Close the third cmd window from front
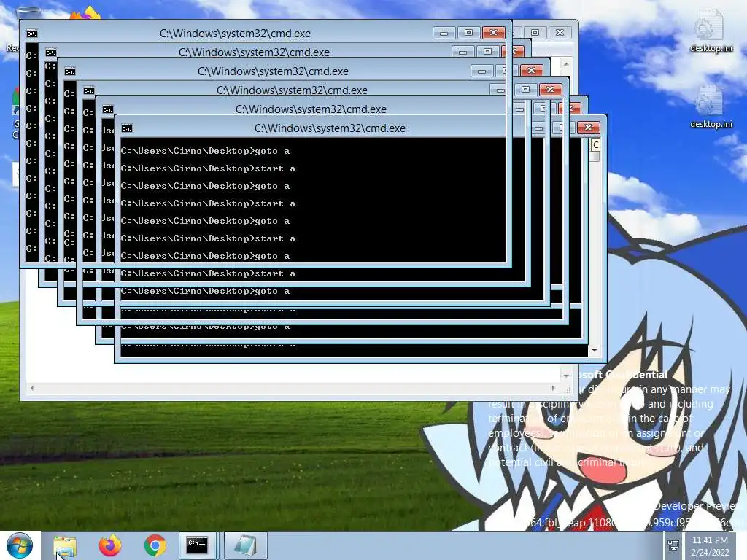 click(x=532, y=71)
